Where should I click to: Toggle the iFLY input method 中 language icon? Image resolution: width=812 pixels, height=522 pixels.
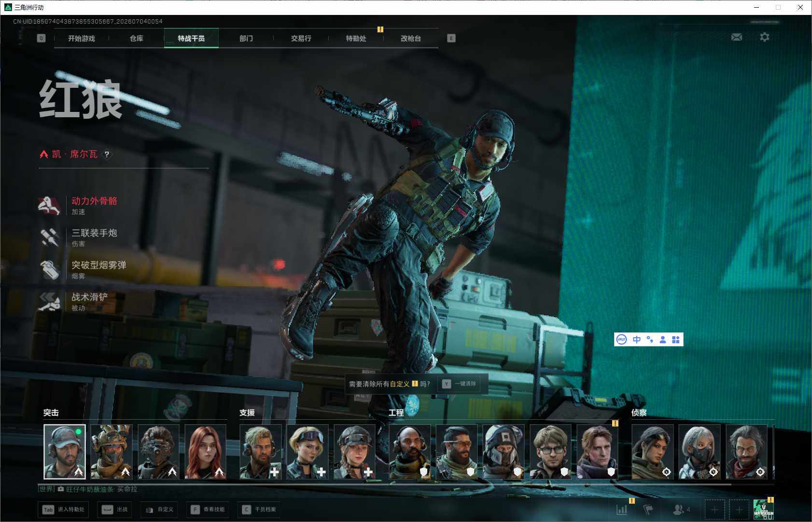point(637,340)
